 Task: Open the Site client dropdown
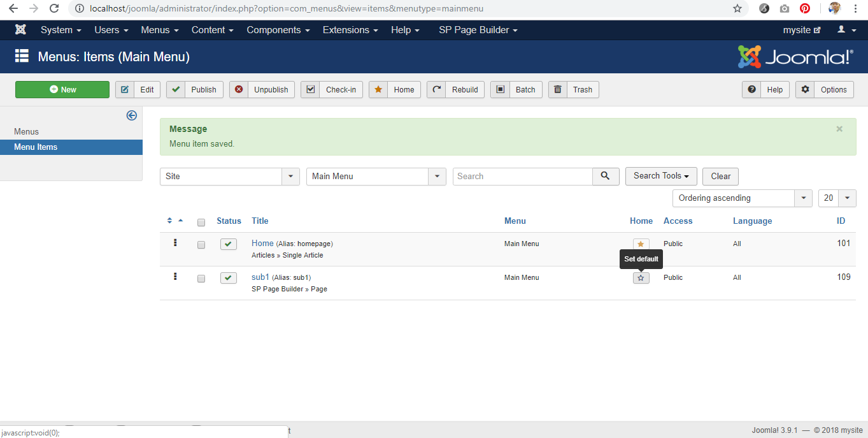pyautogui.click(x=229, y=177)
